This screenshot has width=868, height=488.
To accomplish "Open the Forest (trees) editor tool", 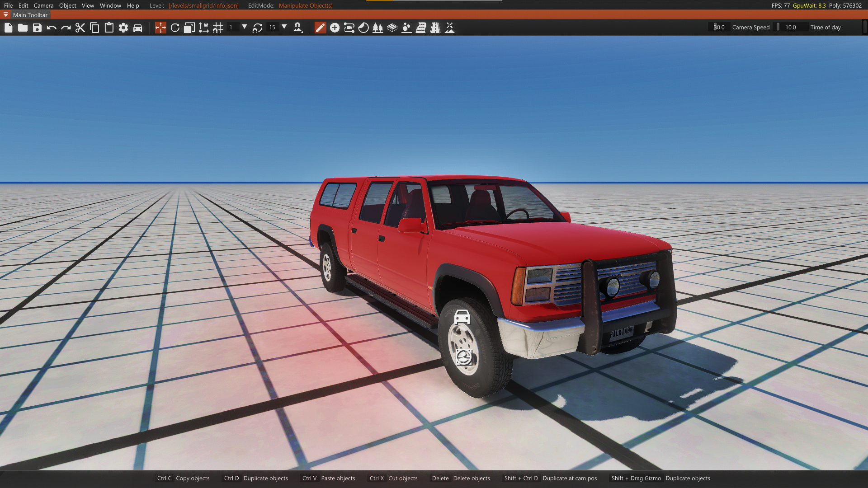I will (378, 28).
